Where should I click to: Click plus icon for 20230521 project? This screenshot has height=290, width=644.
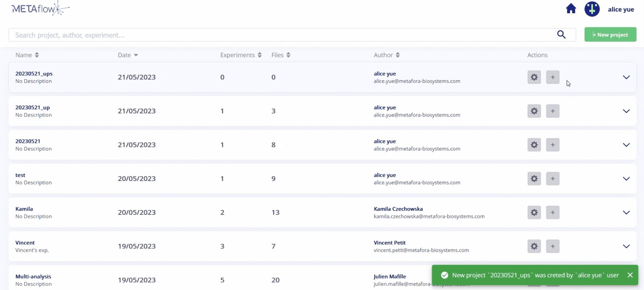click(x=553, y=145)
